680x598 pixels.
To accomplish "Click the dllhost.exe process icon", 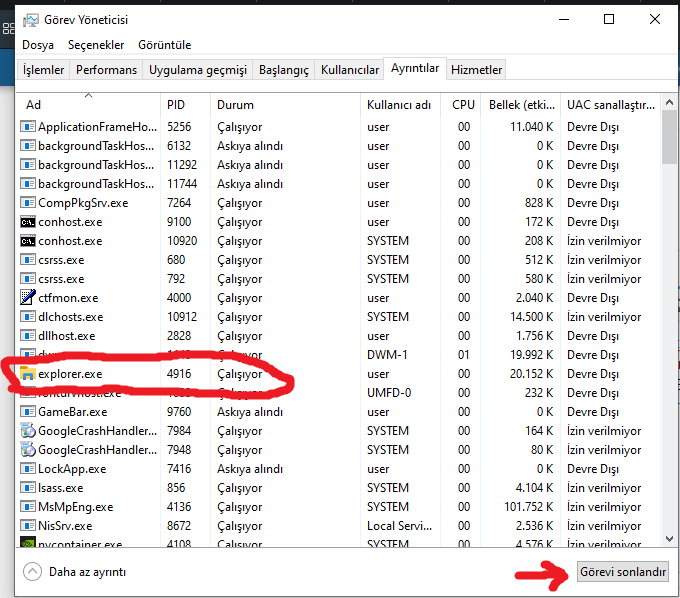I will point(28,336).
